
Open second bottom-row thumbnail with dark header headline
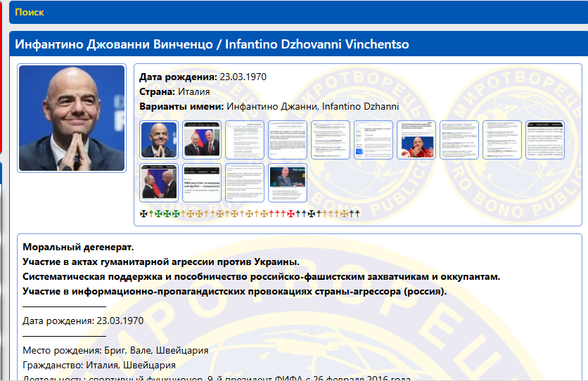pyautogui.click(x=202, y=183)
